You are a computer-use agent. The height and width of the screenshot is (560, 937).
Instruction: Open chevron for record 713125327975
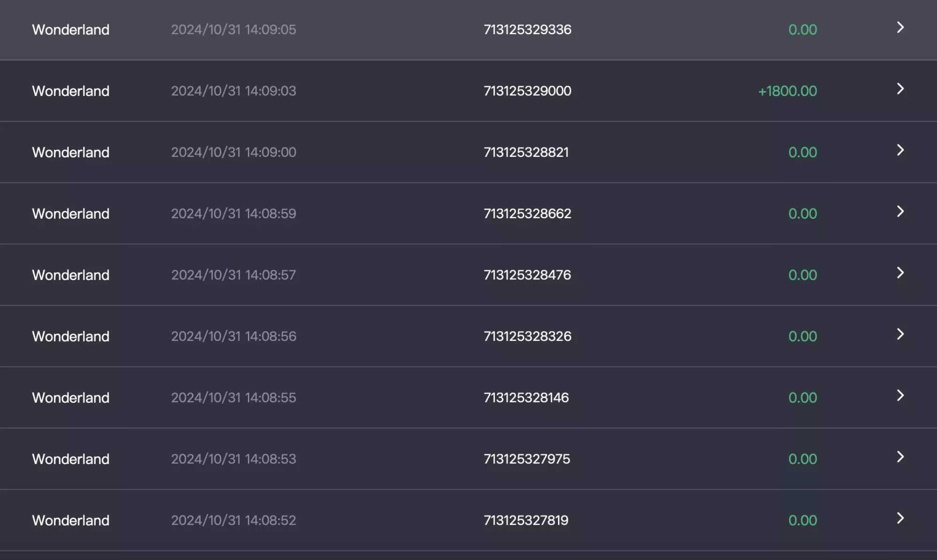pyautogui.click(x=900, y=457)
